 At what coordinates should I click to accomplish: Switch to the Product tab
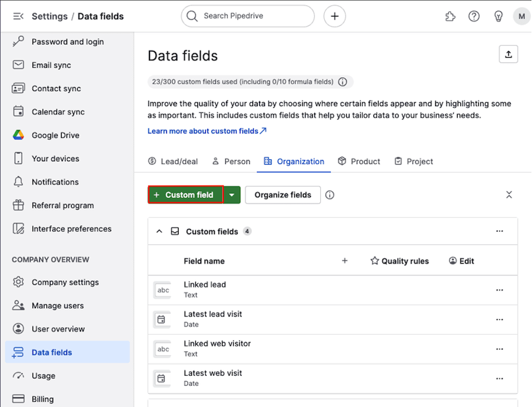359,161
